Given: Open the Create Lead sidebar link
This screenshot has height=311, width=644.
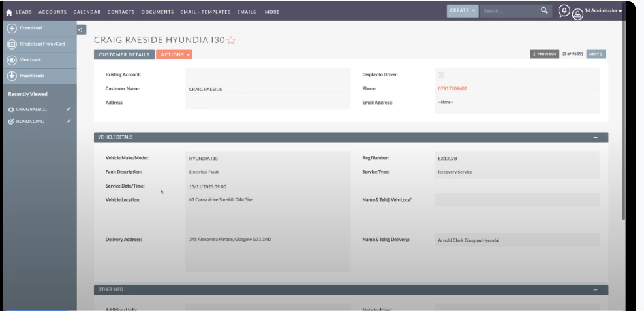Looking at the screenshot, I should pyautogui.click(x=31, y=28).
